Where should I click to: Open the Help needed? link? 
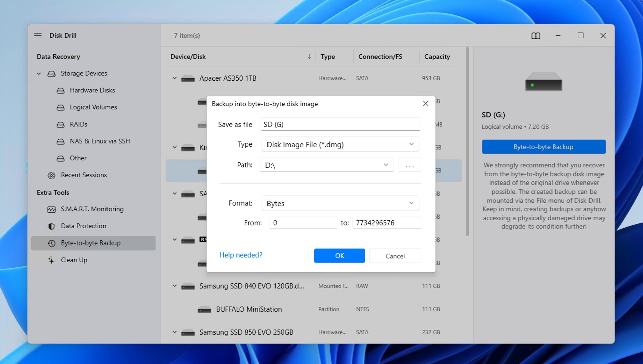(x=241, y=255)
